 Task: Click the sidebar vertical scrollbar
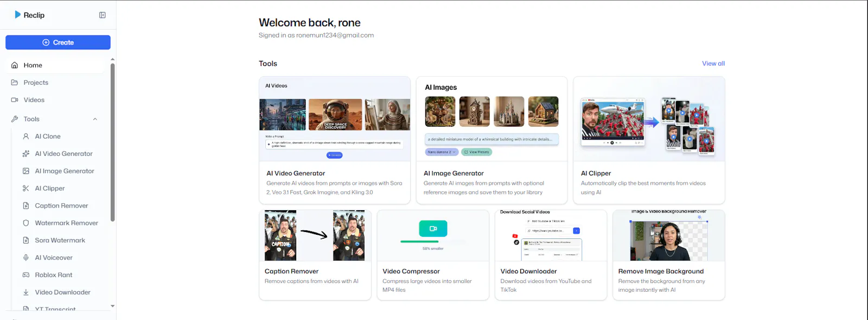click(112, 142)
